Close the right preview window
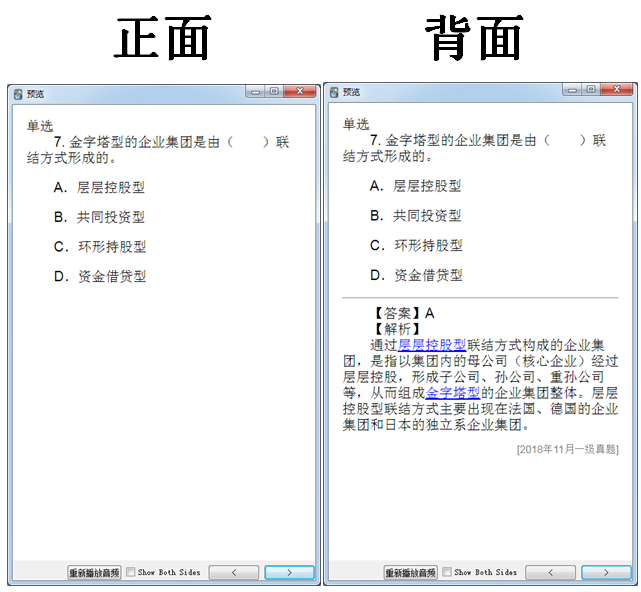Image resolution: width=641 pixels, height=592 pixels. [616, 90]
